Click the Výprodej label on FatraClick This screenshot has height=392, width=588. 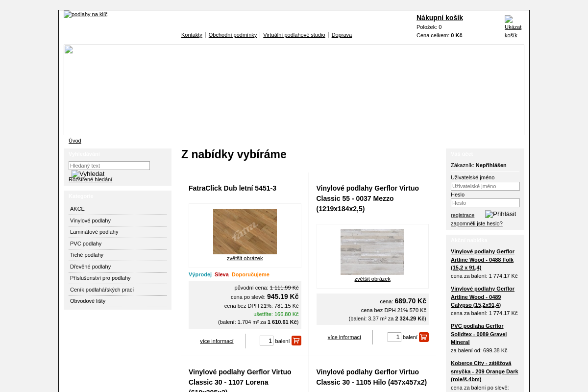pyautogui.click(x=200, y=274)
